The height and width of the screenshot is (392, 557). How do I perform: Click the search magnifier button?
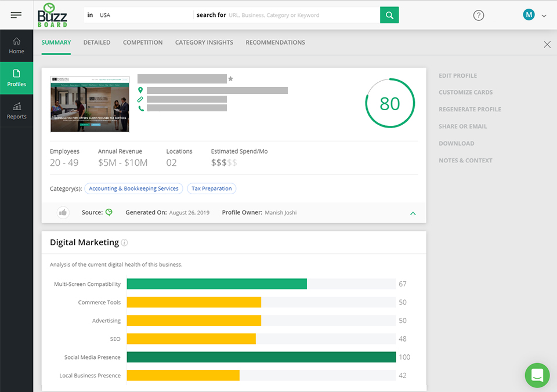389,14
